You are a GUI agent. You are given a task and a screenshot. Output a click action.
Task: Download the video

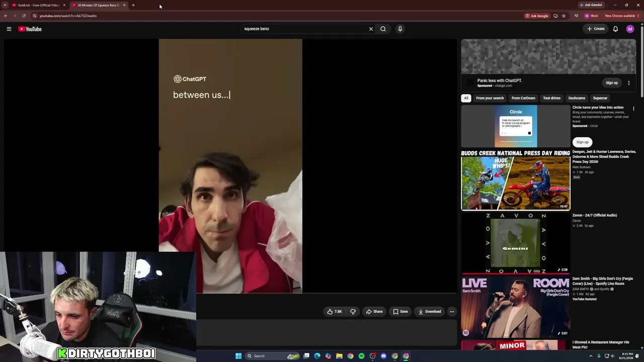coord(430,312)
